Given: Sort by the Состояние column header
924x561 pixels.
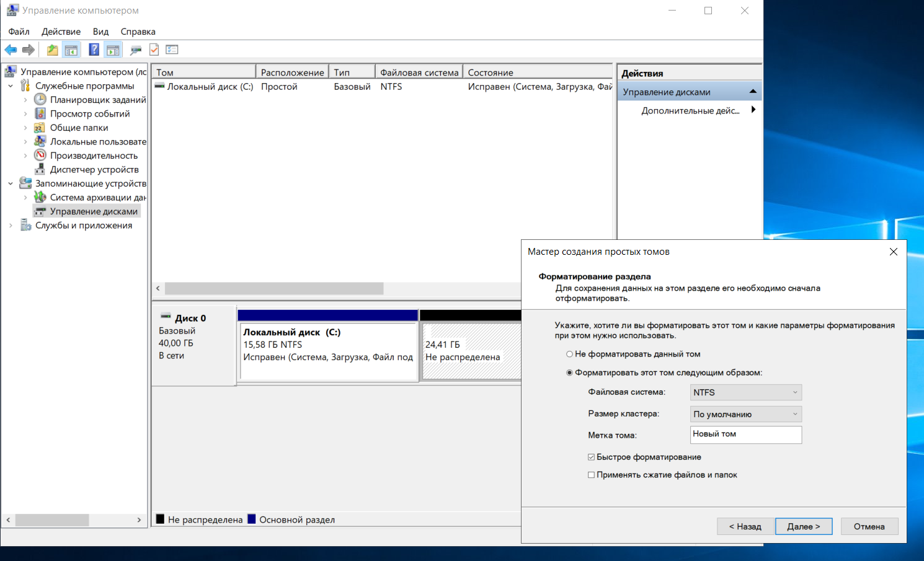Looking at the screenshot, I should coord(538,73).
